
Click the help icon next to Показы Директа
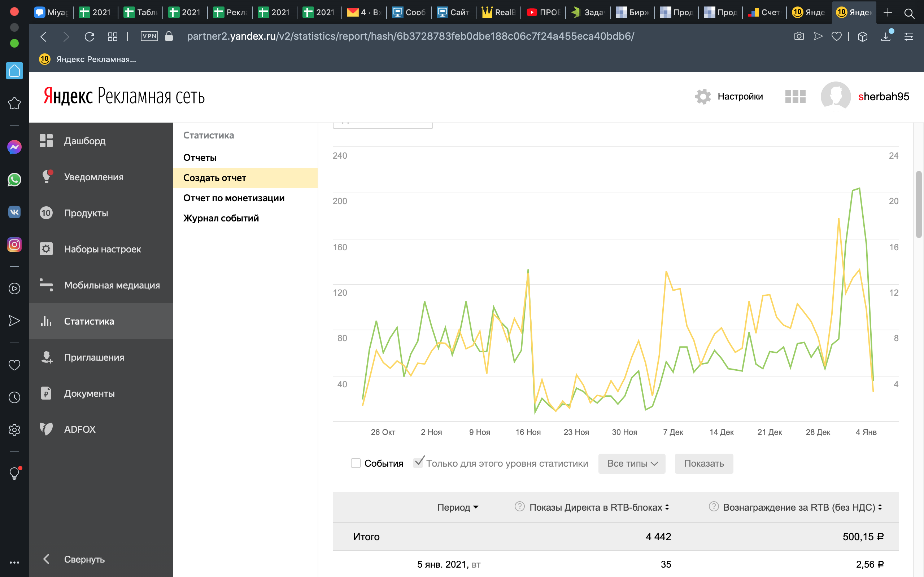click(519, 506)
